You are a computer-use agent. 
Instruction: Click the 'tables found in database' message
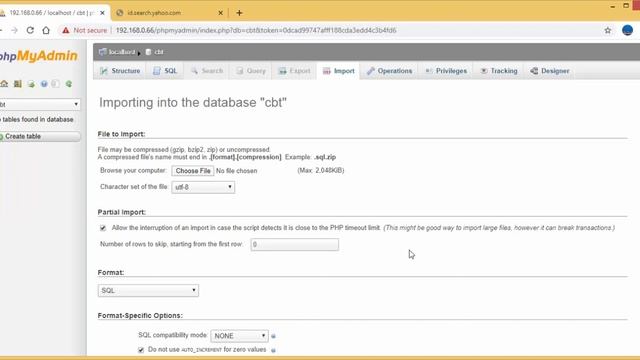pyautogui.click(x=38, y=119)
